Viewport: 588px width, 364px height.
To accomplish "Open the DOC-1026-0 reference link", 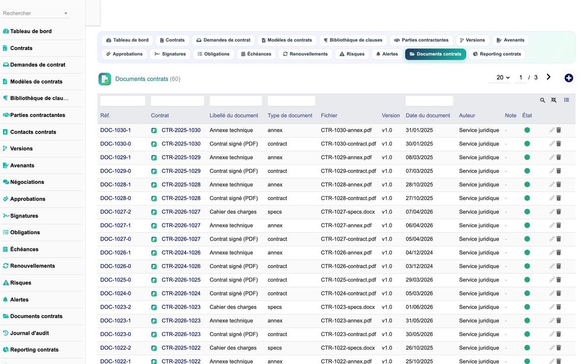I will [x=116, y=267].
